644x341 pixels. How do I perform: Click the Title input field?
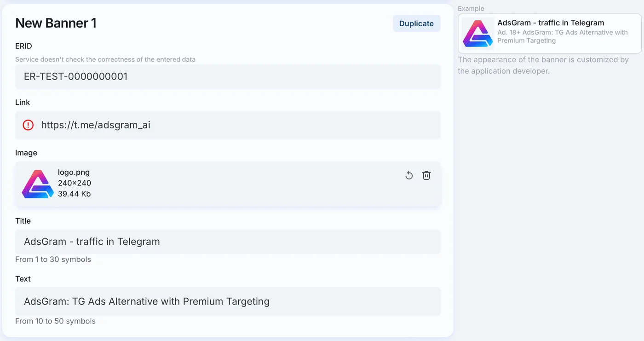click(228, 242)
